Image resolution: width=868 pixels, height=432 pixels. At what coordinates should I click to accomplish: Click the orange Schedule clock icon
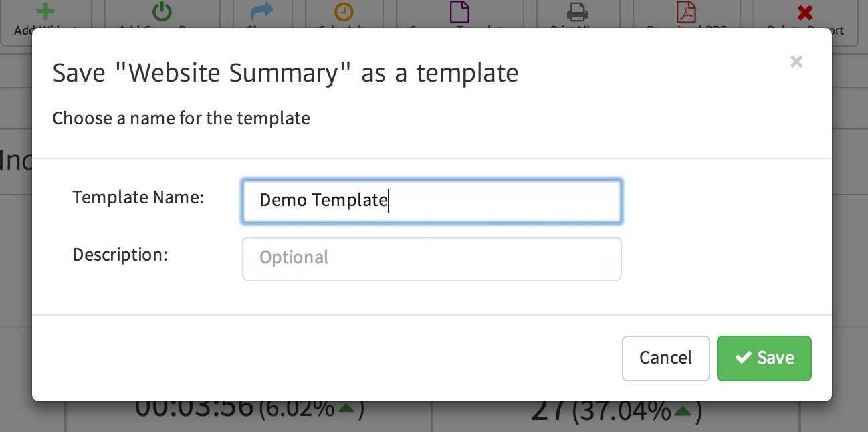click(343, 12)
